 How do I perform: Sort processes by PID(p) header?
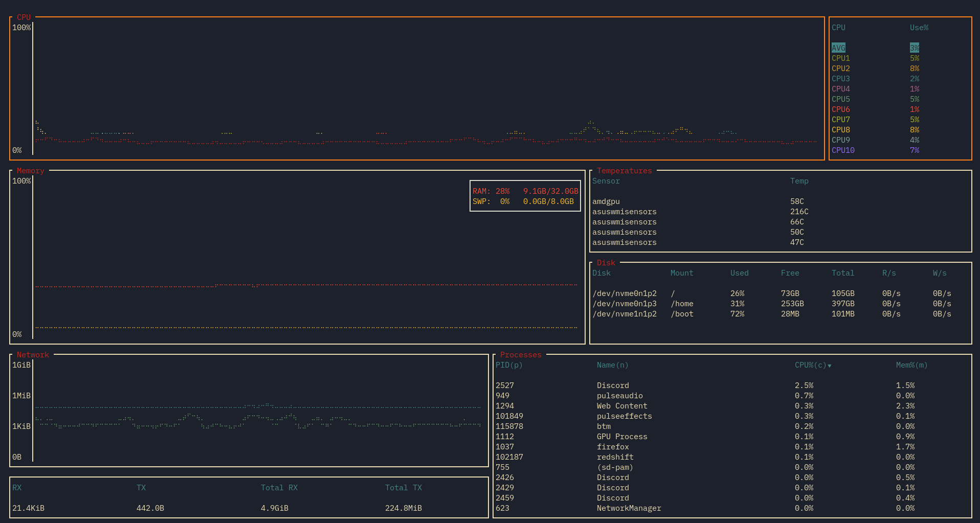(509, 365)
